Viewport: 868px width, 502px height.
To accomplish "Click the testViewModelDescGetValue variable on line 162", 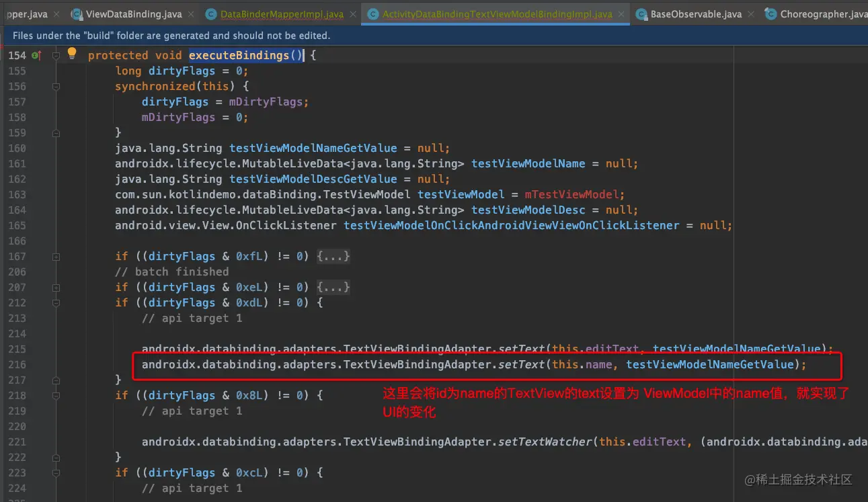I will [x=313, y=179].
